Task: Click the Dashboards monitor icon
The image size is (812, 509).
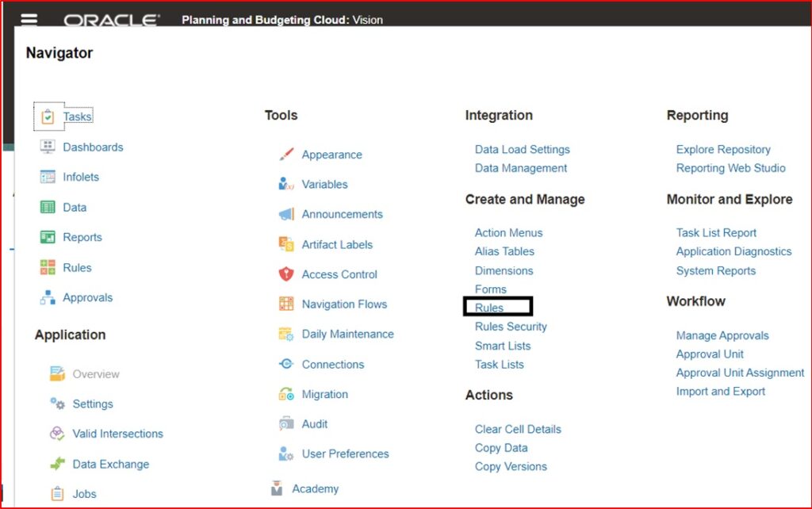Action: coord(48,147)
